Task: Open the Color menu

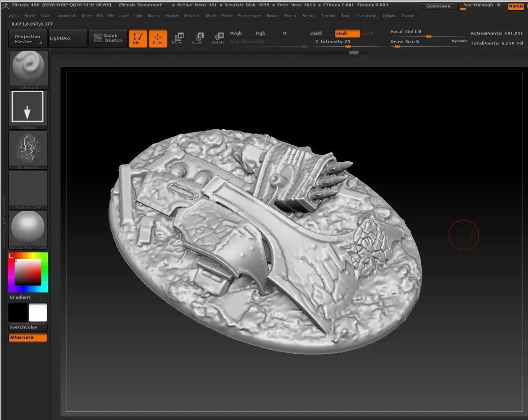Action: [x=45, y=16]
